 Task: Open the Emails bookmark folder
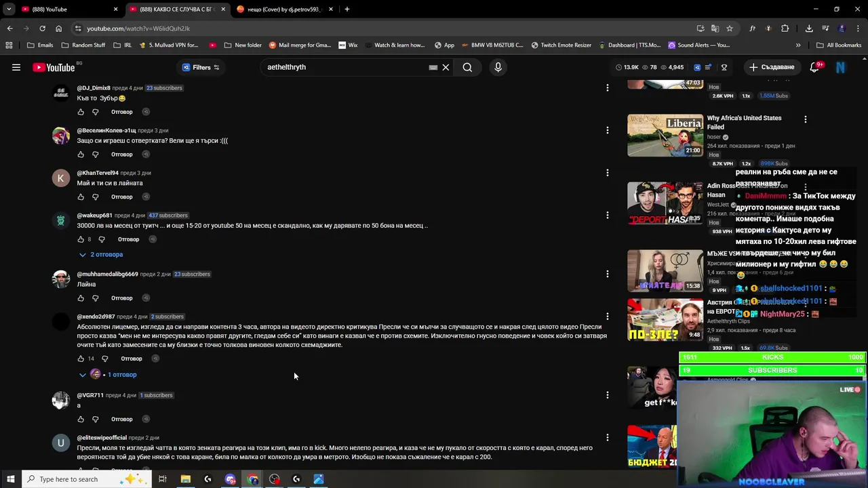point(40,45)
